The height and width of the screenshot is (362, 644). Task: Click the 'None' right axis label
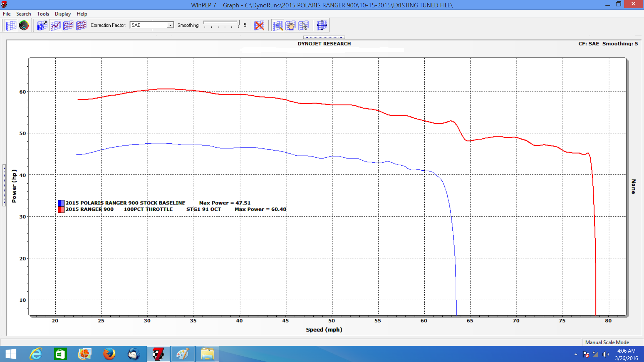click(633, 186)
